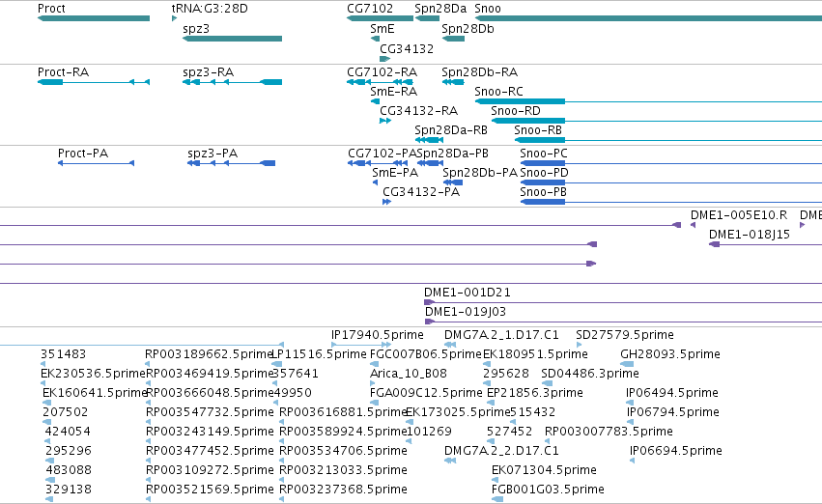Select the Proct gene feature bar
This screenshot has width=822, height=504.
pyautogui.click(x=94, y=18)
